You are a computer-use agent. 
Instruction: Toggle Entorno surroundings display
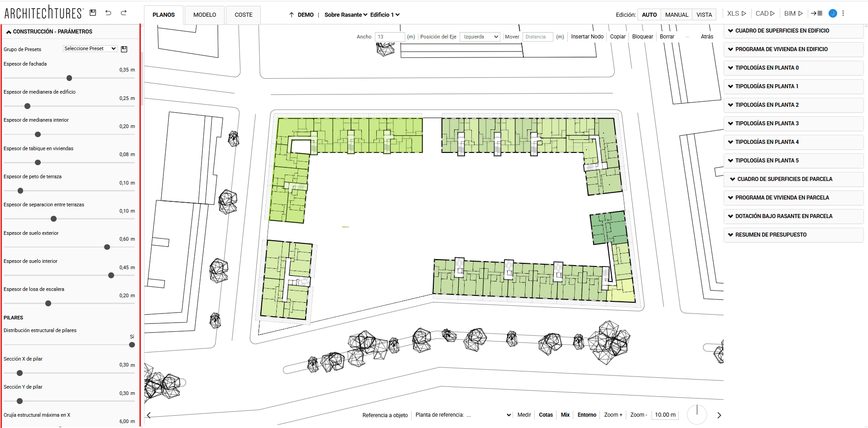[587, 415]
